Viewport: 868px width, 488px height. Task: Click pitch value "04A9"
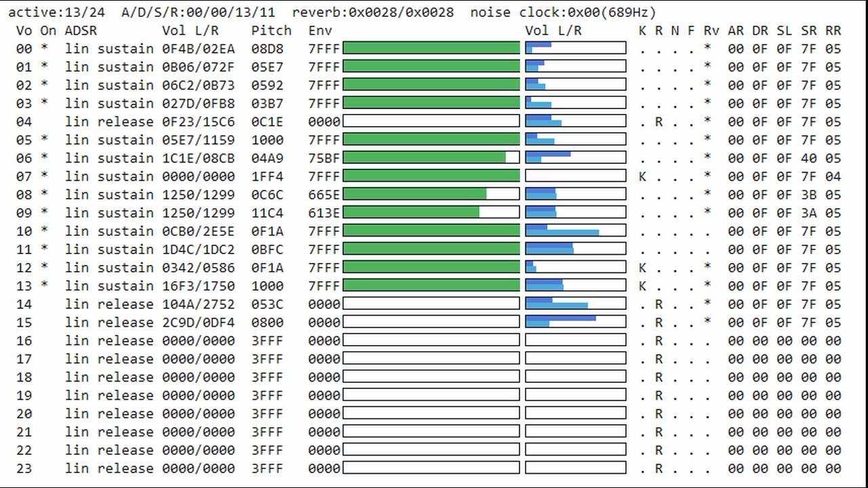(x=267, y=158)
